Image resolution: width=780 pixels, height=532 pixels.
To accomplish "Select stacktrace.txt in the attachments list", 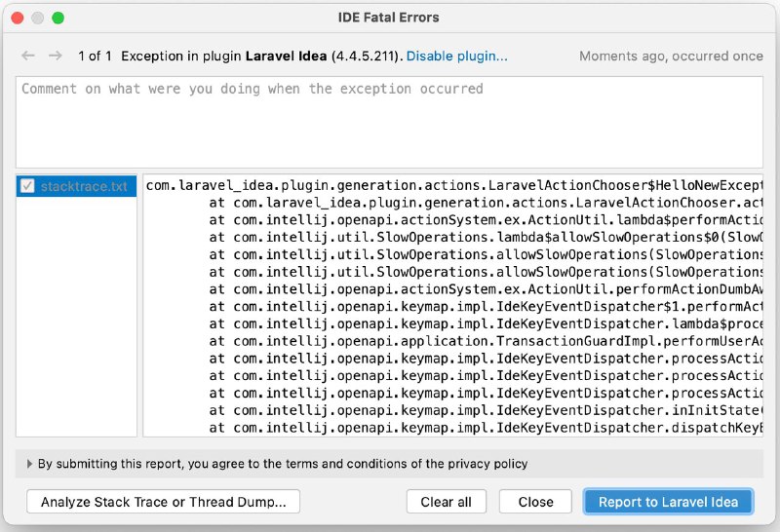I will point(77,186).
